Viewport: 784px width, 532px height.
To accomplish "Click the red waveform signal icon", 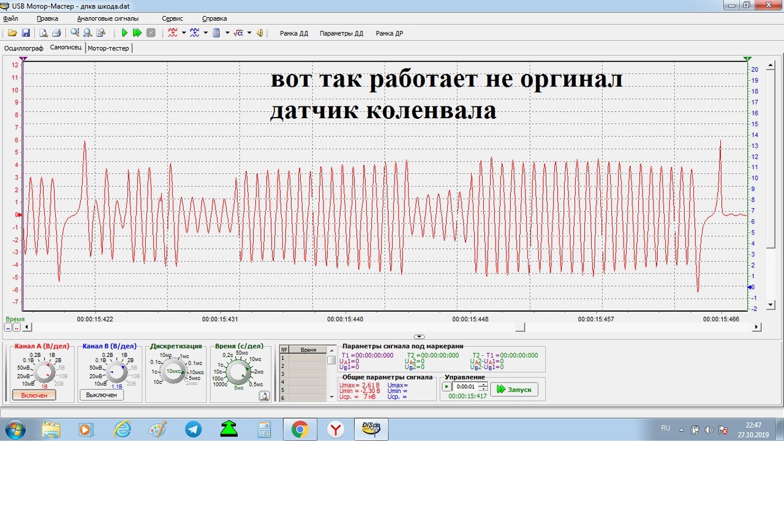I will pyautogui.click(x=173, y=33).
